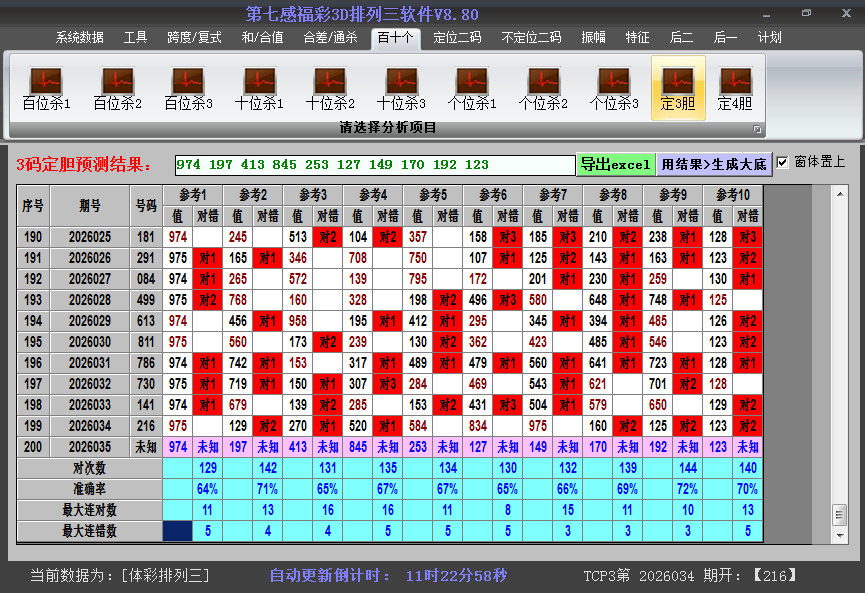
Task: Switch to the 定位二码 tab
Action: 457,38
